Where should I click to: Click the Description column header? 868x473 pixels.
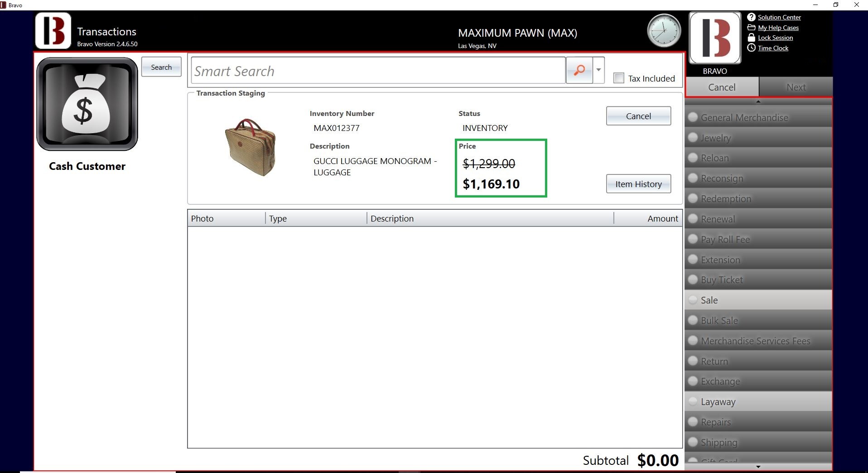coord(490,218)
